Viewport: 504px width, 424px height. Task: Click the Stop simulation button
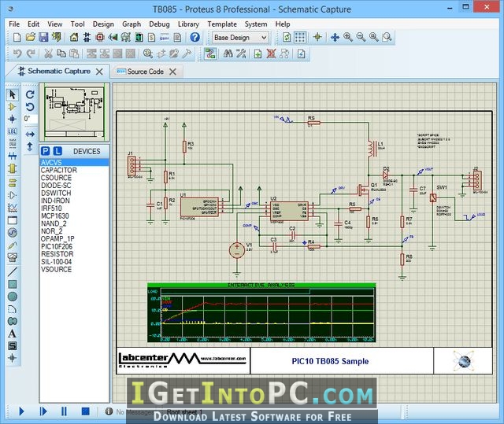(x=86, y=411)
